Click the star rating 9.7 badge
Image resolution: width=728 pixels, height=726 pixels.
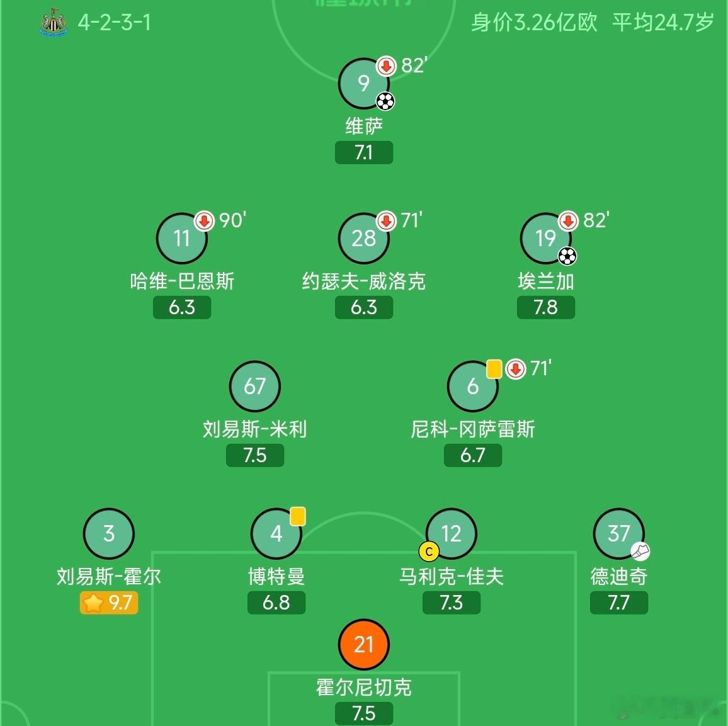[109, 603]
